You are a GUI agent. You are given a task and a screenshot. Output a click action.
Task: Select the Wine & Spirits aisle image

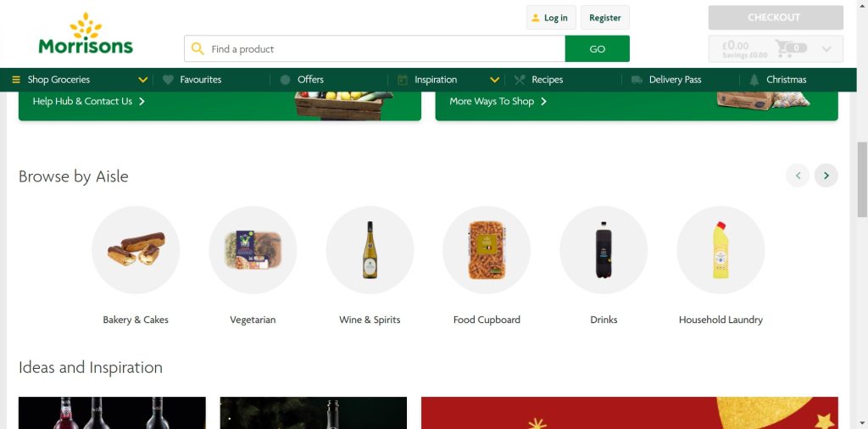point(370,250)
